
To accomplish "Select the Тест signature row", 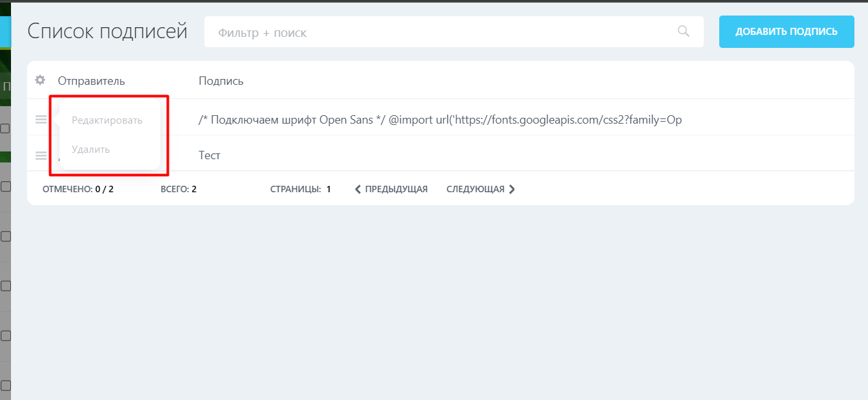I will click(209, 155).
